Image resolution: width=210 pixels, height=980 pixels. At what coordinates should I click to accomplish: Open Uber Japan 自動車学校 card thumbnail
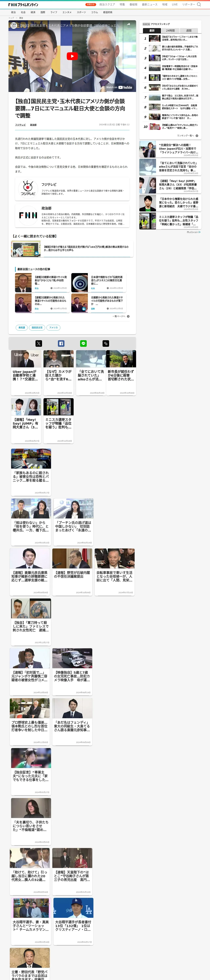coord(26,359)
